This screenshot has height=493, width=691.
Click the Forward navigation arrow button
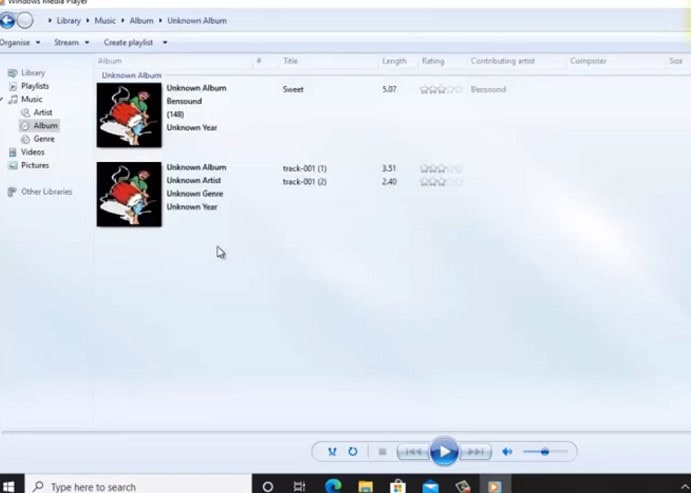[x=25, y=20]
